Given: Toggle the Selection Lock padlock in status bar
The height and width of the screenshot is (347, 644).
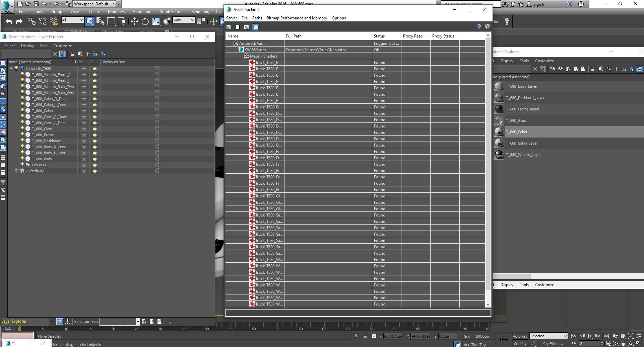Looking at the screenshot, I should click(365, 336).
